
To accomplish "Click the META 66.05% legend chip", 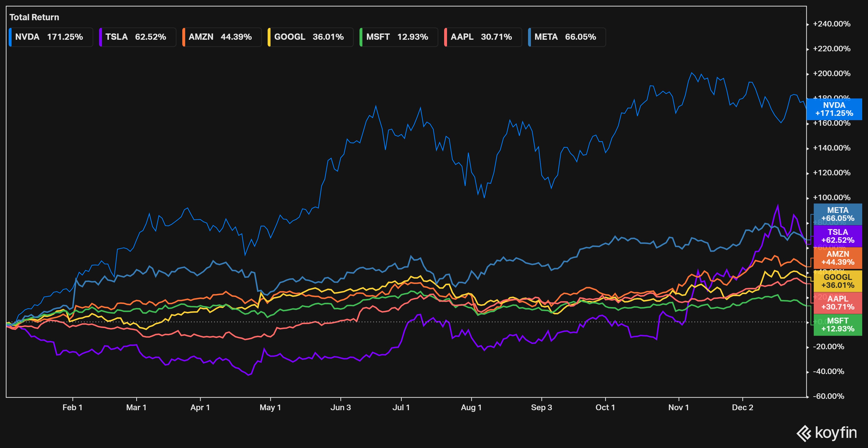I will [x=566, y=37].
